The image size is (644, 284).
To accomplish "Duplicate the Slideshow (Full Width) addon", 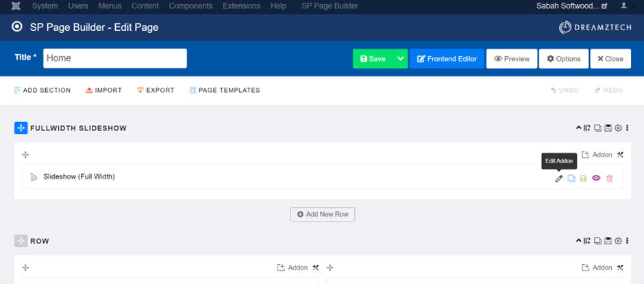I will pos(571,178).
